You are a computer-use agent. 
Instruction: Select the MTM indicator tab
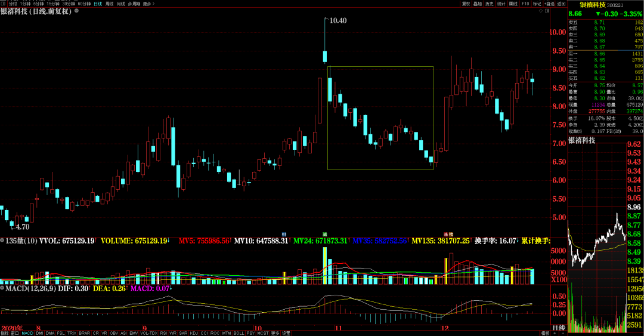pos(227,333)
